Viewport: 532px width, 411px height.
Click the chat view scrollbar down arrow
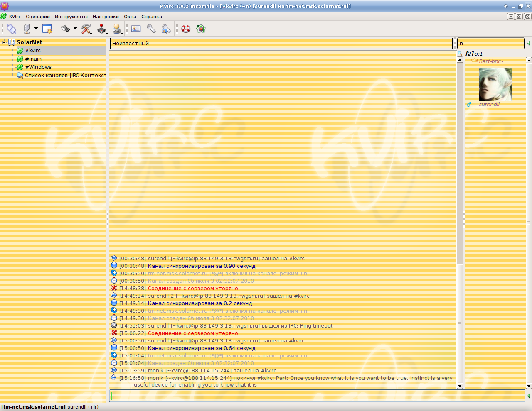pyautogui.click(x=460, y=386)
